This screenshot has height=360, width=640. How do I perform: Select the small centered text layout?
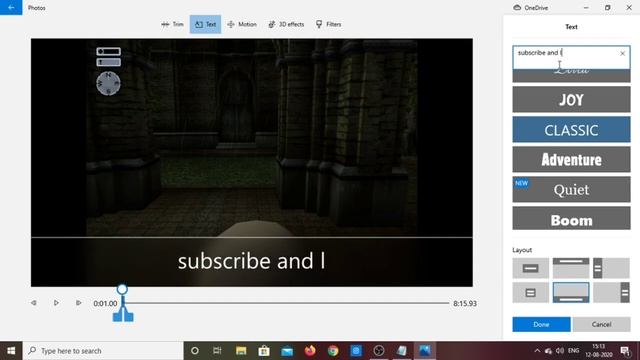531,293
